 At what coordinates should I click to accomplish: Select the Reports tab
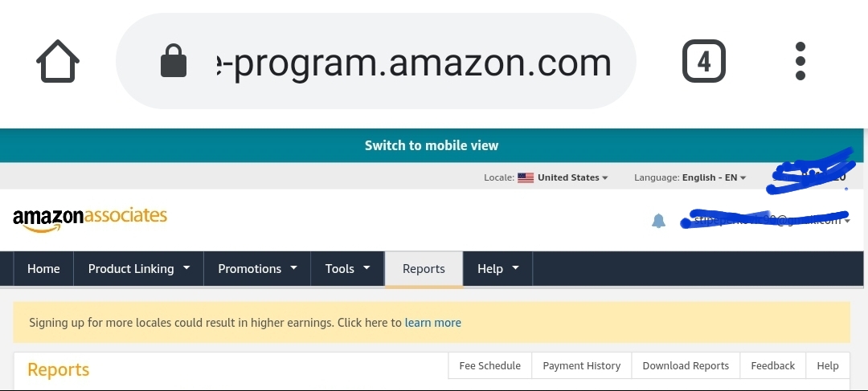pyautogui.click(x=424, y=269)
